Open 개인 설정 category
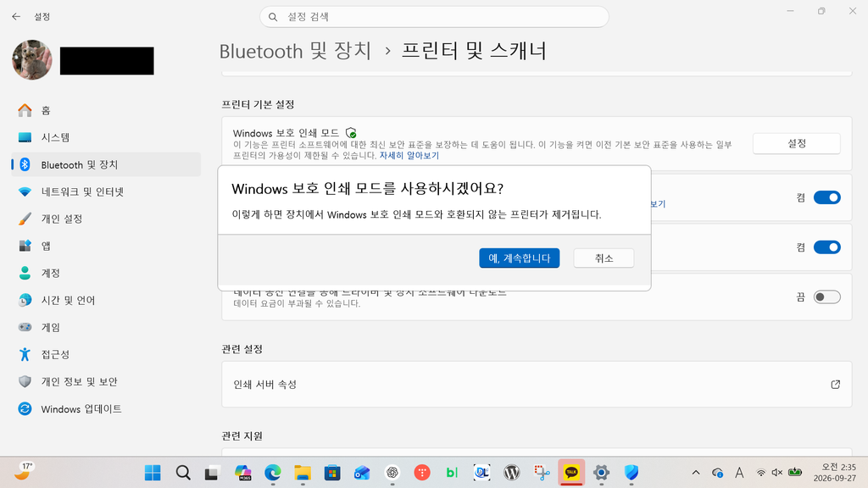This screenshot has width=868, height=488. [x=106, y=219]
